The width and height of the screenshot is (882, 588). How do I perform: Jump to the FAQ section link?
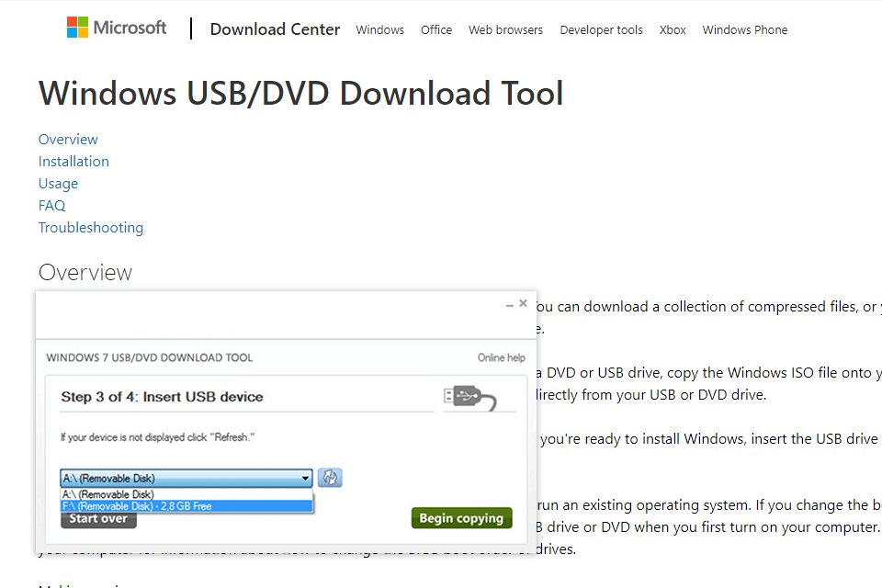(51, 206)
